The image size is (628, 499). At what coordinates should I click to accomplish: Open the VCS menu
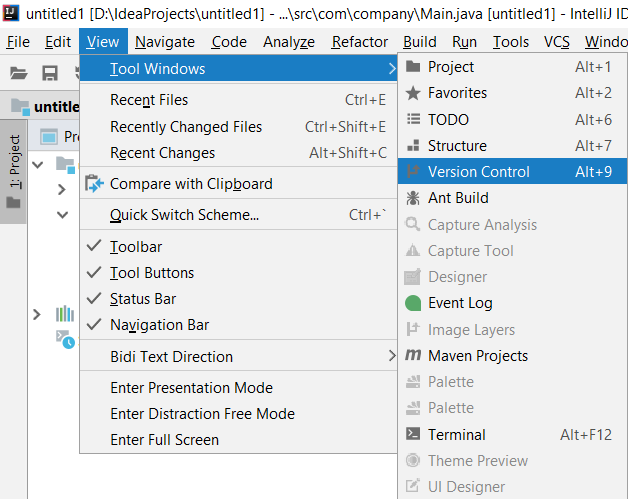(556, 42)
